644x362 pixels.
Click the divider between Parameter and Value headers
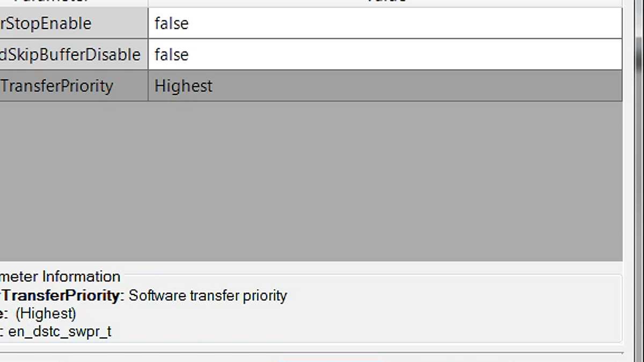148,3
